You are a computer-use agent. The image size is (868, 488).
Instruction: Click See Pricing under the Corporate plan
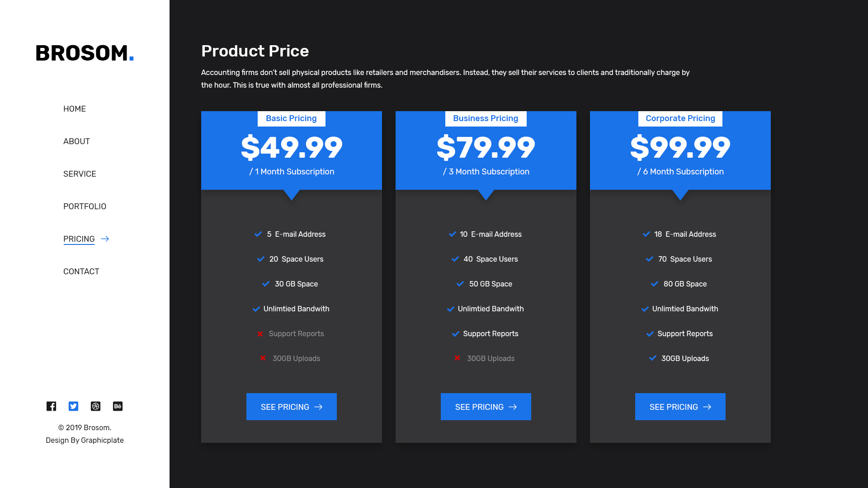coord(680,407)
